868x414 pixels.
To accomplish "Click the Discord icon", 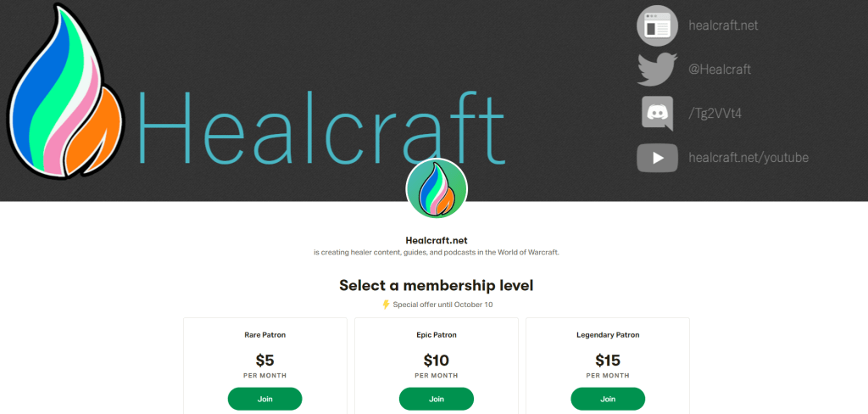I will coord(658,114).
